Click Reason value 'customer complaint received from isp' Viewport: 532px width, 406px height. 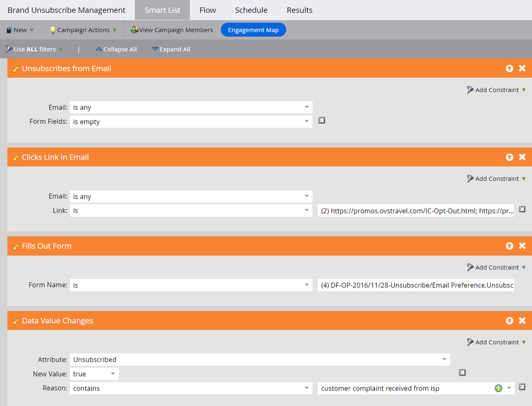[x=380, y=388]
